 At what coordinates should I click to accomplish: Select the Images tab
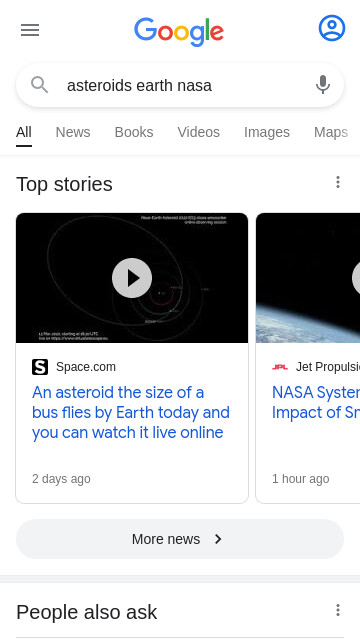click(x=267, y=132)
